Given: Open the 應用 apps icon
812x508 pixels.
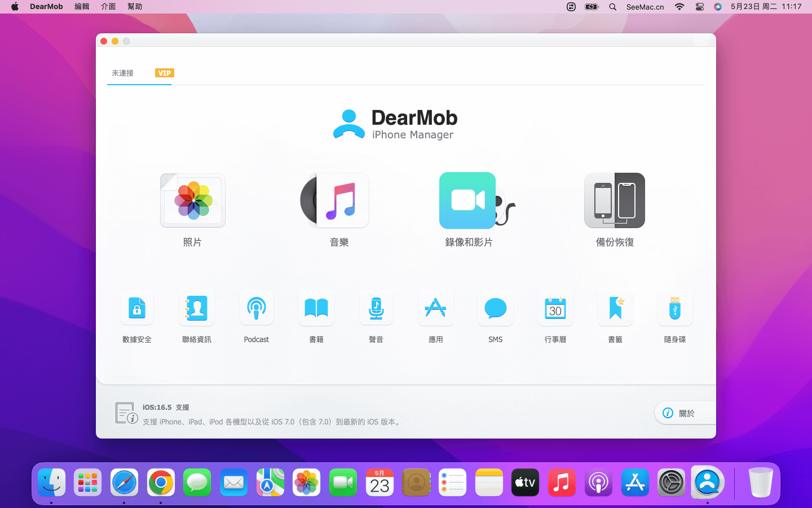Looking at the screenshot, I should point(436,308).
